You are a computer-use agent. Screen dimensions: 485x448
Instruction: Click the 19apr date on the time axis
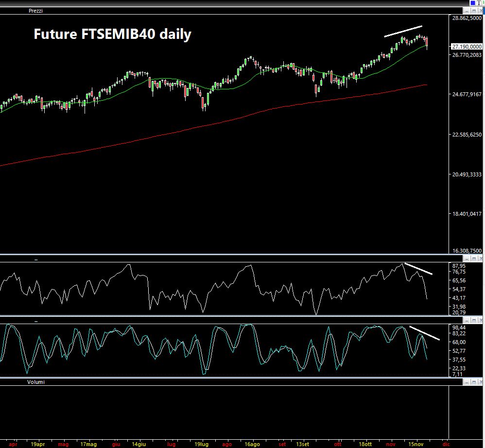[x=38, y=444]
